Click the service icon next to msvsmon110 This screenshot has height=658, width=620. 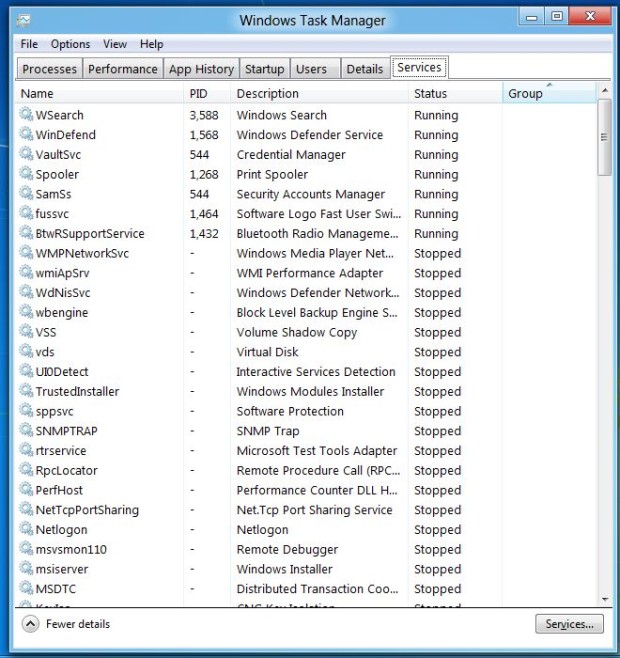(26, 548)
